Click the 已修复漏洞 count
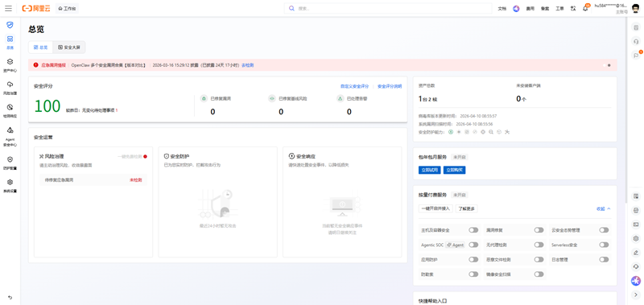 pos(213,112)
